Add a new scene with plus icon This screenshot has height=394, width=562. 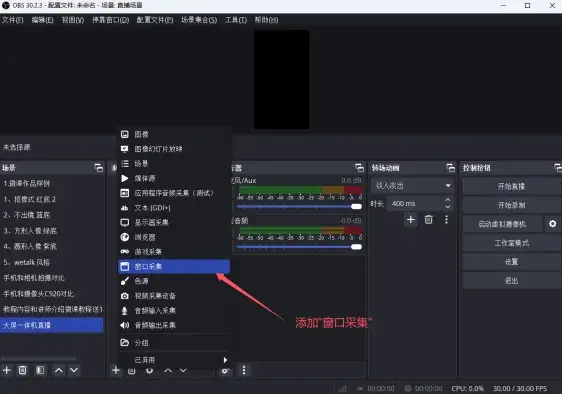click(x=7, y=370)
